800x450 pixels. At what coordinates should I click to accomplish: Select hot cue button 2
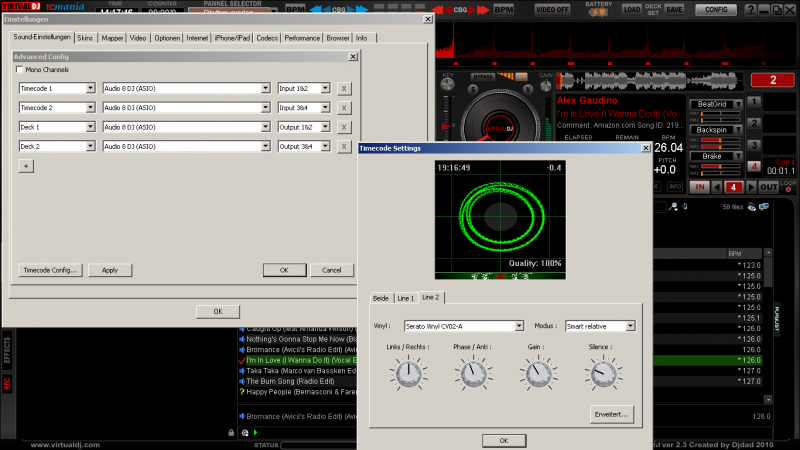pos(754,123)
